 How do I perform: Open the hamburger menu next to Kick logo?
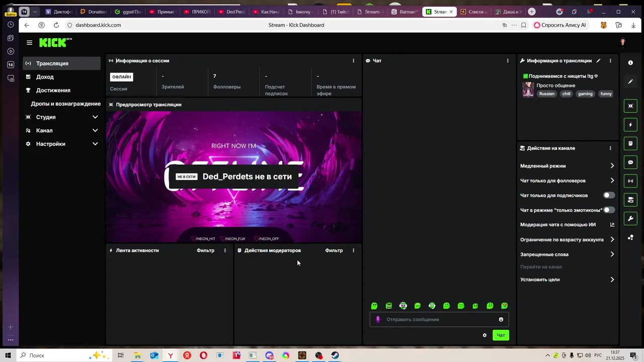pyautogui.click(x=30, y=43)
